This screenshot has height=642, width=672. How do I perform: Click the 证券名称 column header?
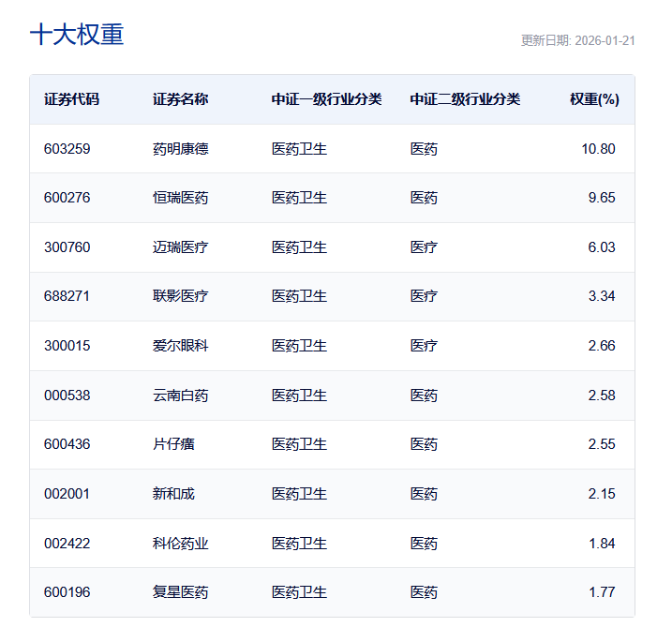tap(180, 99)
